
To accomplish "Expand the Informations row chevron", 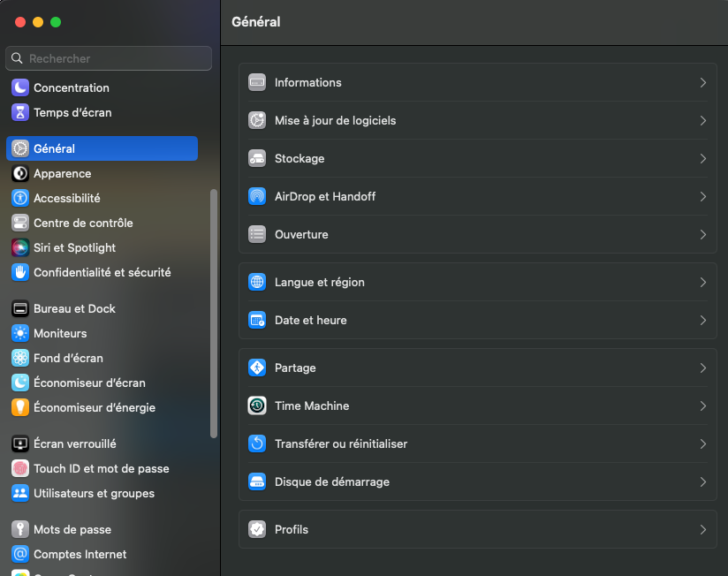I will coord(703,82).
